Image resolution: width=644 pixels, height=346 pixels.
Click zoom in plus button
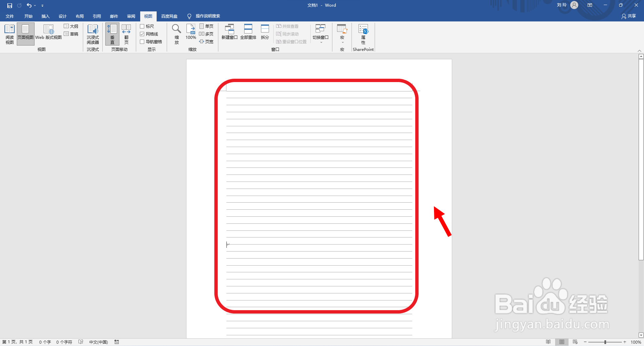(625, 342)
